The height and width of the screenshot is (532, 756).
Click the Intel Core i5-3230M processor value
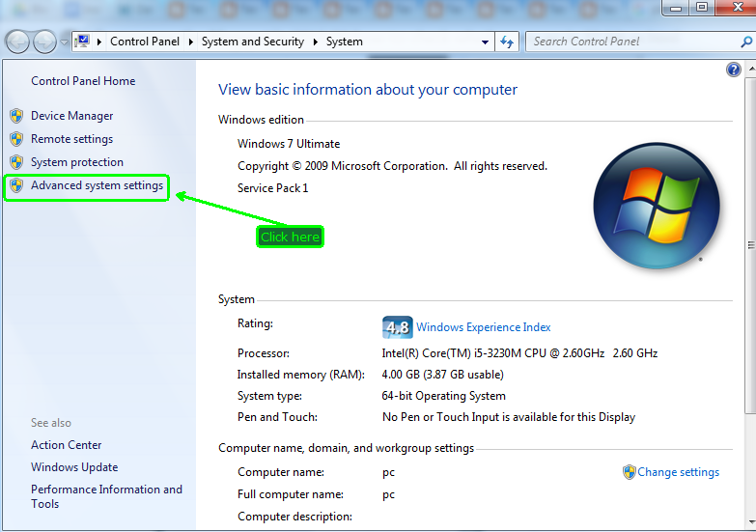point(519,353)
